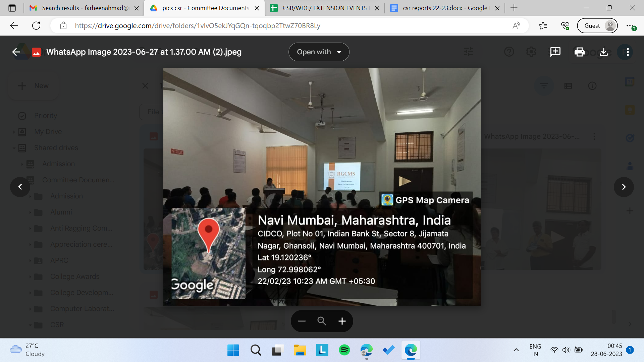Open the APRC folder in sidebar
This screenshot has height=362, width=644.
(59, 260)
